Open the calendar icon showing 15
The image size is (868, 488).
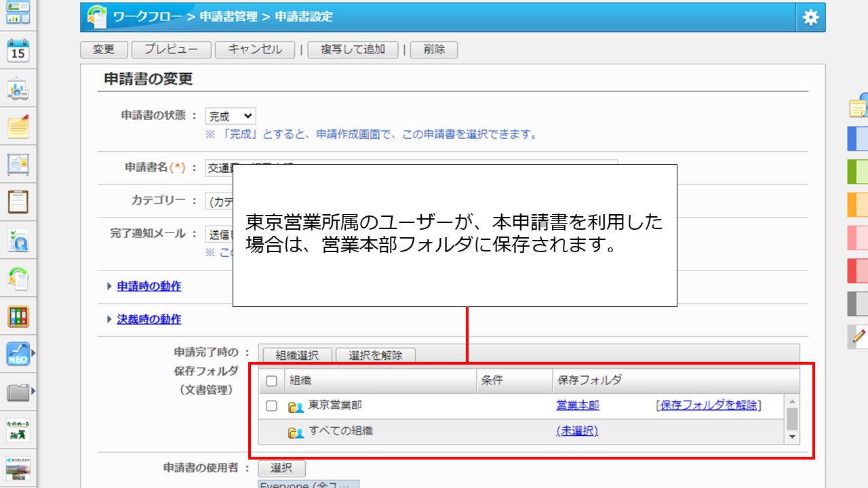click(x=18, y=51)
